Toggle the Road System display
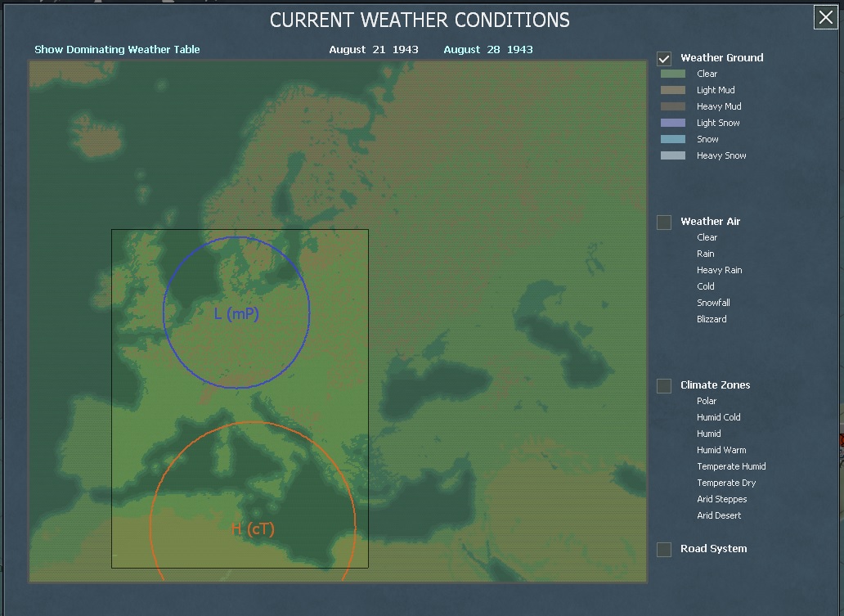844x616 pixels. pyautogui.click(x=662, y=549)
